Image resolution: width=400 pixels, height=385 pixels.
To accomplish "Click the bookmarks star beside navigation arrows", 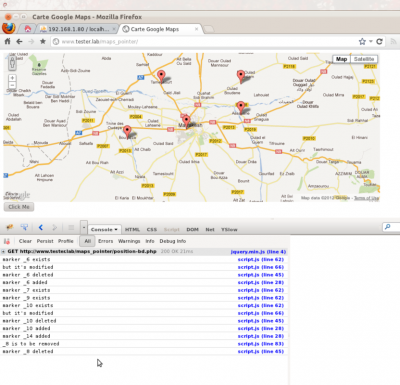I will [x=43, y=41].
